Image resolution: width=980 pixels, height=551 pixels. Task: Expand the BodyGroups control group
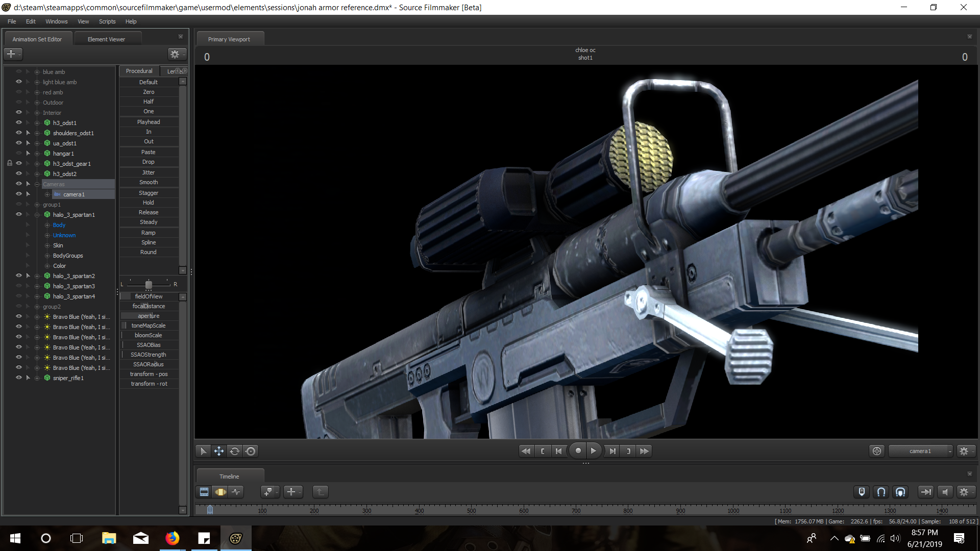point(47,256)
